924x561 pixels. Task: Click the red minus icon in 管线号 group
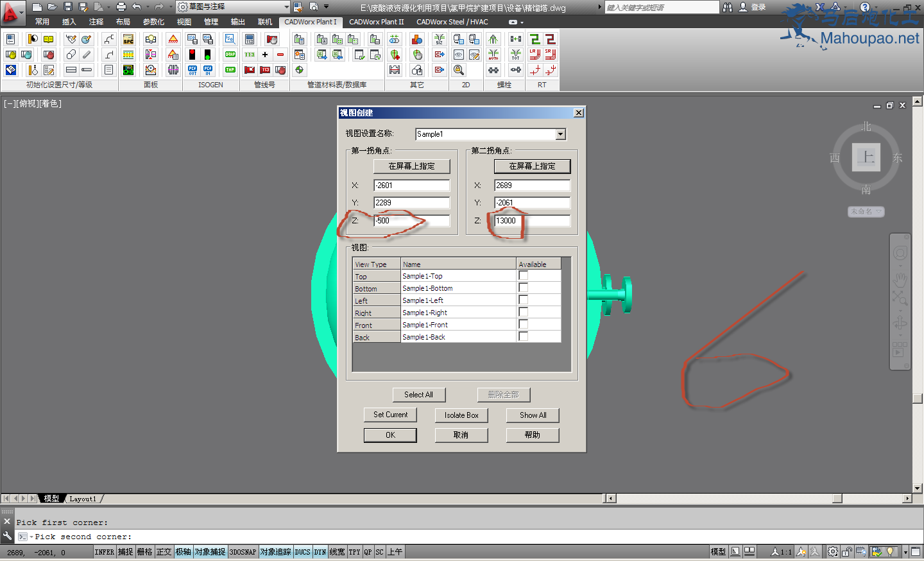[x=280, y=55]
